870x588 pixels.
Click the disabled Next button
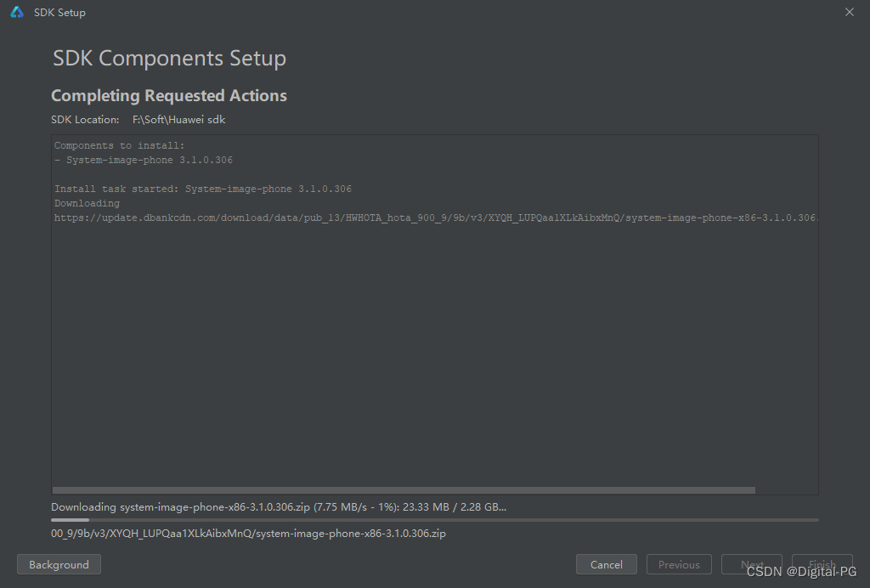pos(752,564)
